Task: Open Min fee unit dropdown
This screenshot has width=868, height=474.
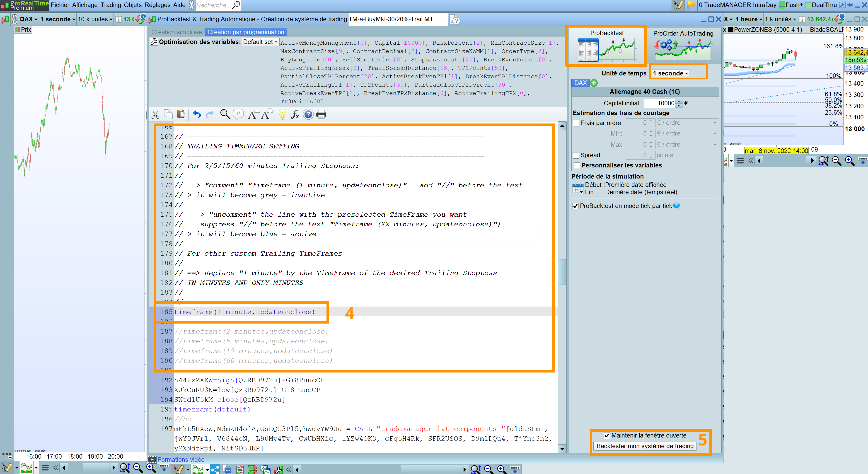Action: click(x=714, y=134)
